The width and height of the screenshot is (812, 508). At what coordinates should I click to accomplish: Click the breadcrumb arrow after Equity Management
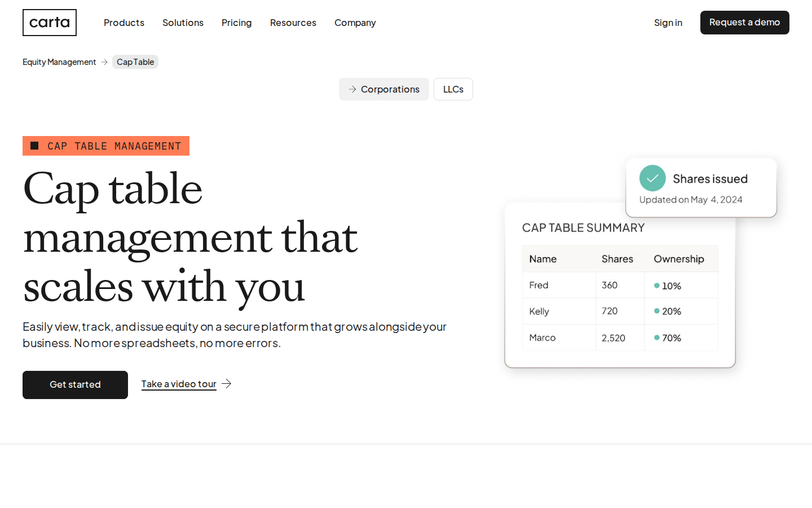point(104,62)
